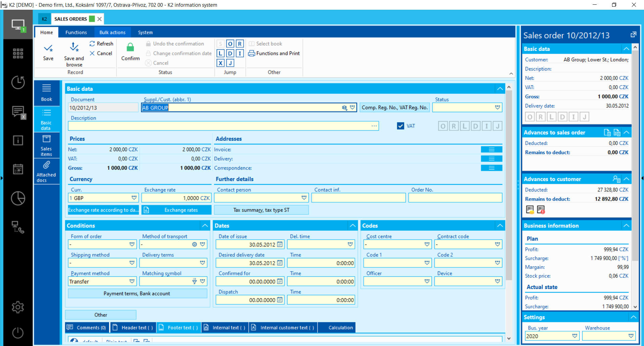Click Payment terms, Bank account button
Viewport: 644px width, 346px height.
137,293
